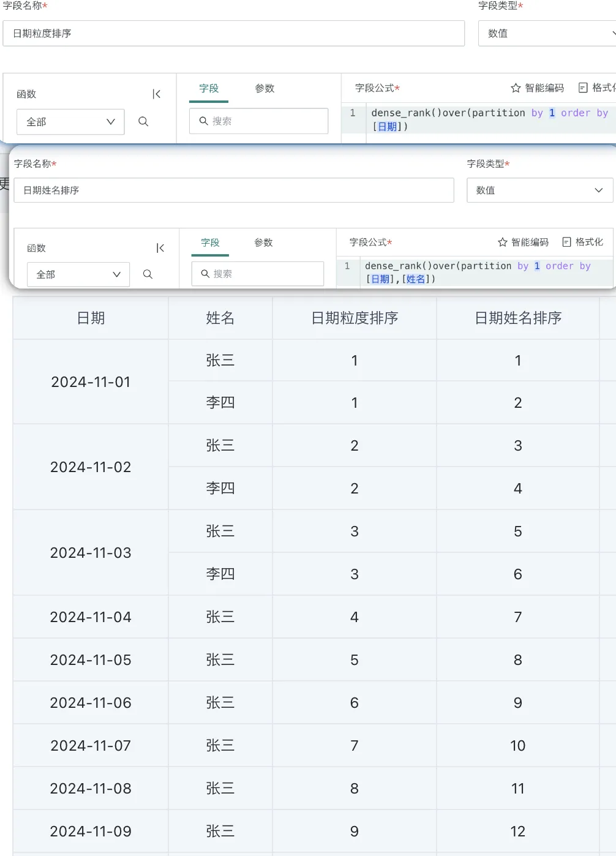Expand the 全部 function dropdown in 日期粒度排序 panel

(x=70, y=122)
